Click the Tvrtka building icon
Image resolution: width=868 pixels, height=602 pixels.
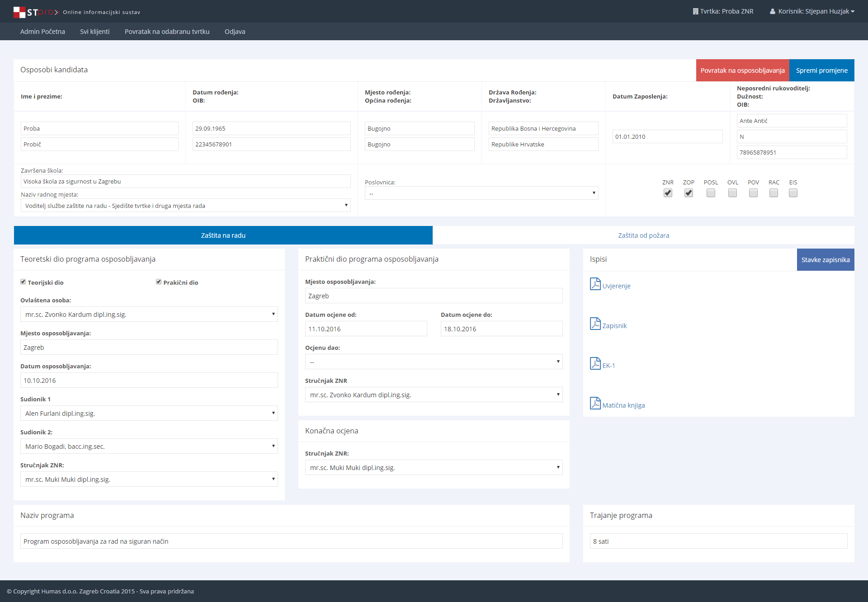pos(695,11)
